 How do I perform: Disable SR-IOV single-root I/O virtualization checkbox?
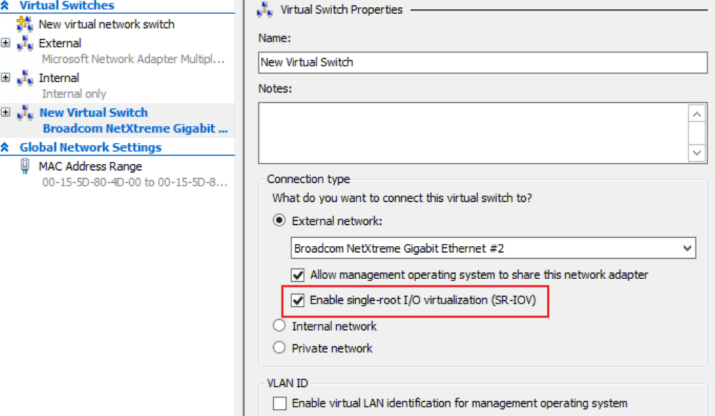[297, 300]
